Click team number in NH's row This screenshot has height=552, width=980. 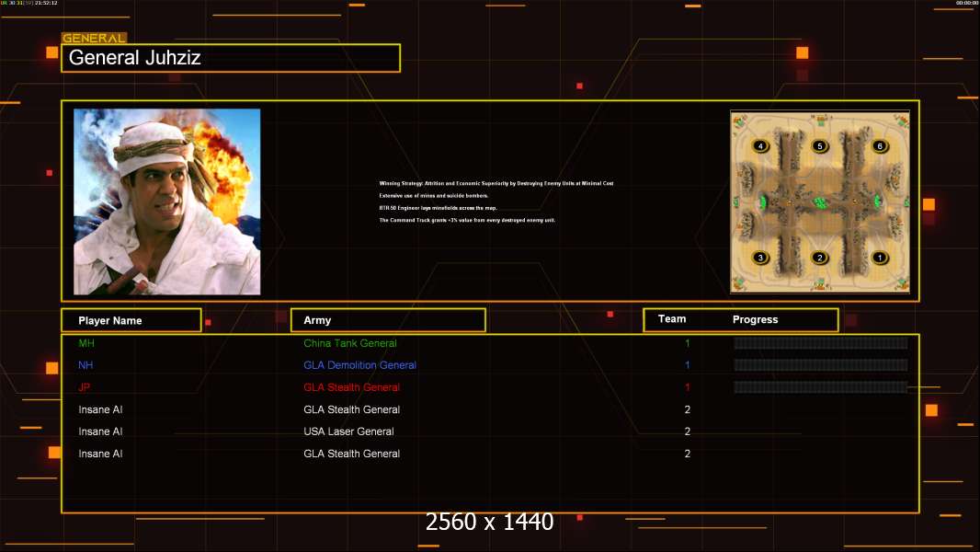688,365
